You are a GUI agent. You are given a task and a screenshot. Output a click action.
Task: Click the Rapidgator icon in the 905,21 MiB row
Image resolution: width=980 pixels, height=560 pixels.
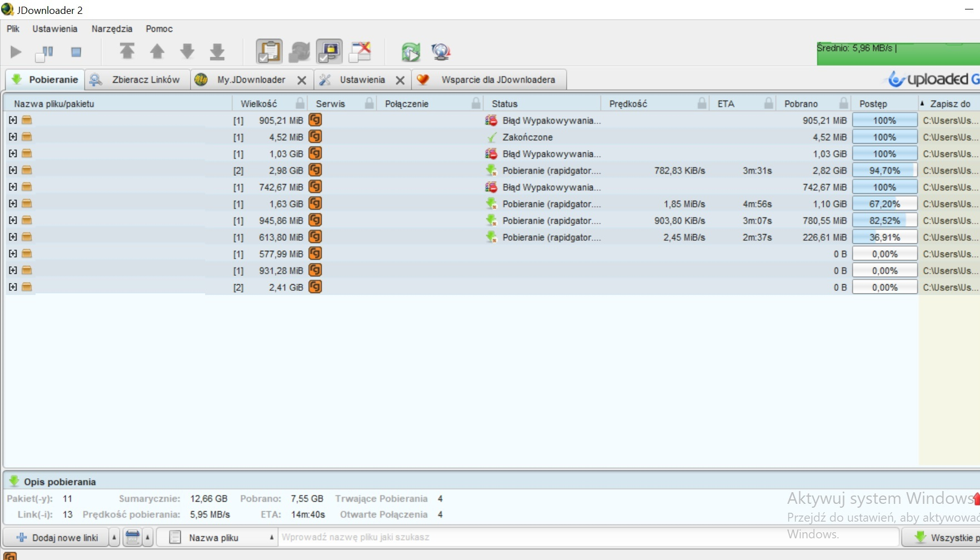[x=315, y=120]
